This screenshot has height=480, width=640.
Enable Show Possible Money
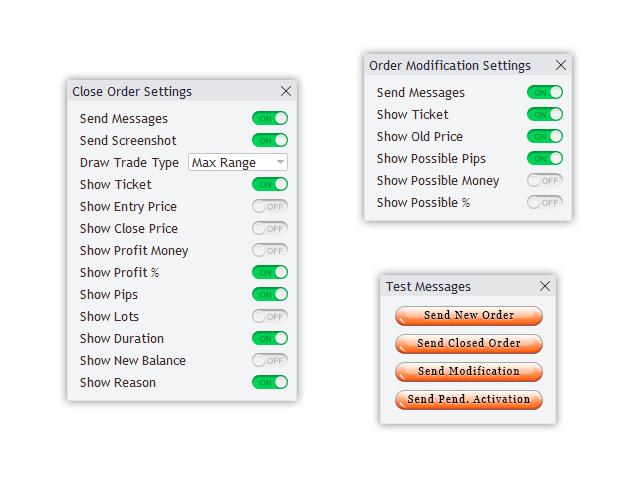pos(545,180)
